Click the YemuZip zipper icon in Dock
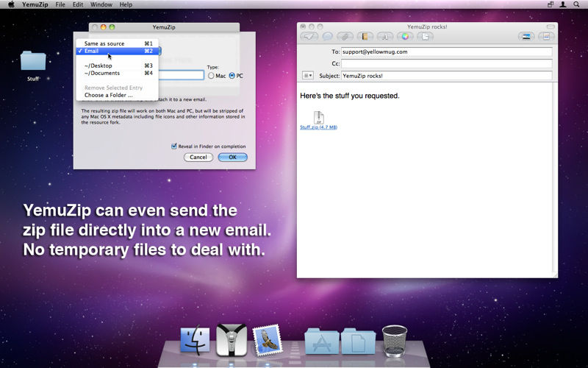Image resolution: width=588 pixels, height=368 pixels. pos(232,340)
